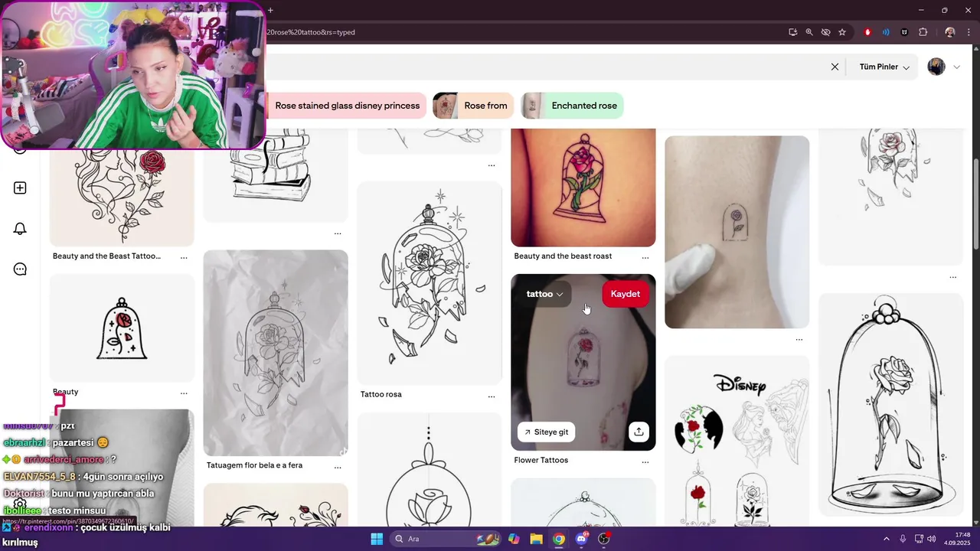This screenshot has width=980, height=551.
Task: Open Discord from the taskbar
Action: tap(581, 539)
